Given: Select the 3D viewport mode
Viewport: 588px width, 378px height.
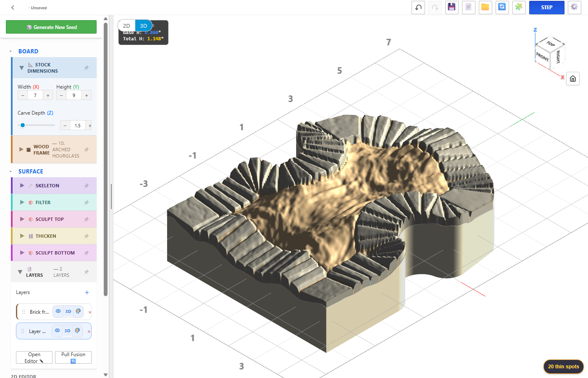Looking at the screenshot, I should coord(144,26).
